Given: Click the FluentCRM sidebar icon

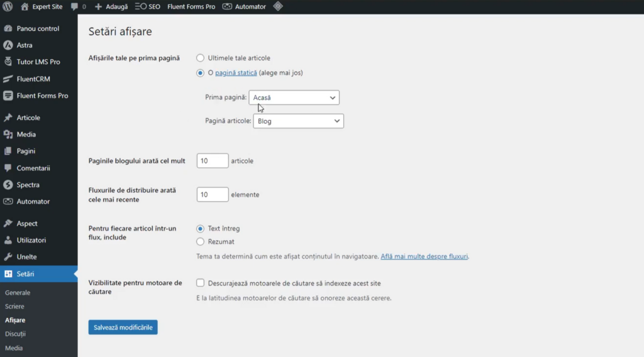Looking at the screenshot, I should click(x=8, y=79).
